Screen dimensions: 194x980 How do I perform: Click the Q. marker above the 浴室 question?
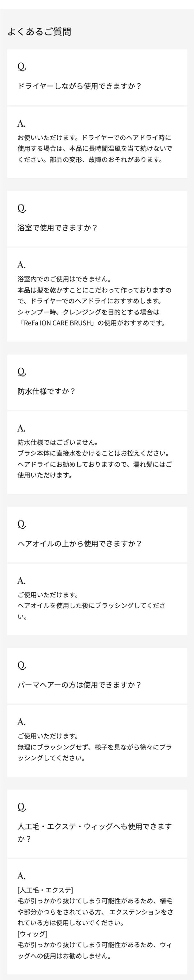[x=22, y=208]
